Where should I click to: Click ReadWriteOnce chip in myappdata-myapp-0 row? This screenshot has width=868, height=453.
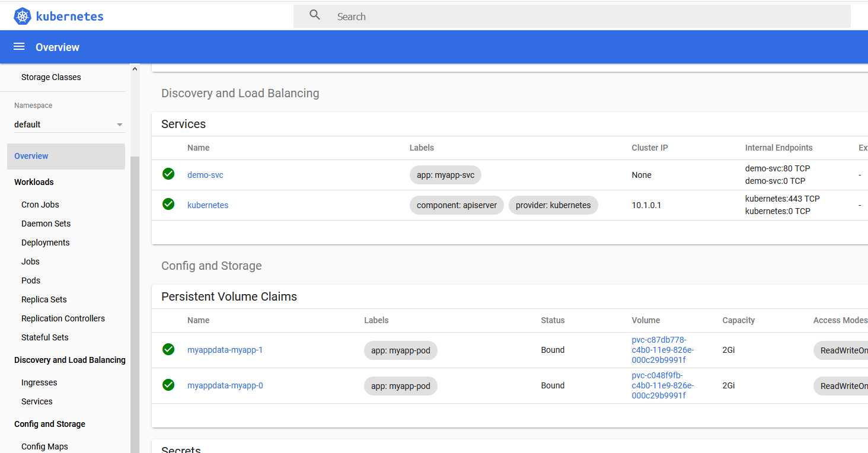click(841, 386)
